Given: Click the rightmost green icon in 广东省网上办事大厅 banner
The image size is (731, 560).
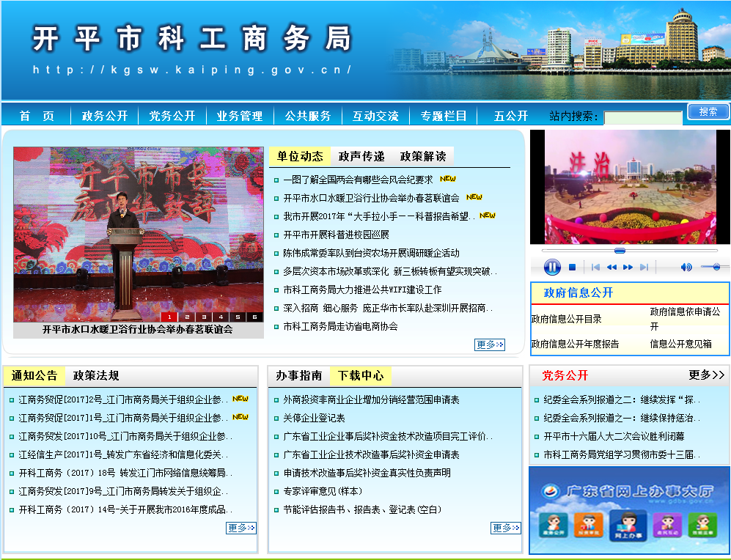Looking at the screenshot, I should point(702,525).
